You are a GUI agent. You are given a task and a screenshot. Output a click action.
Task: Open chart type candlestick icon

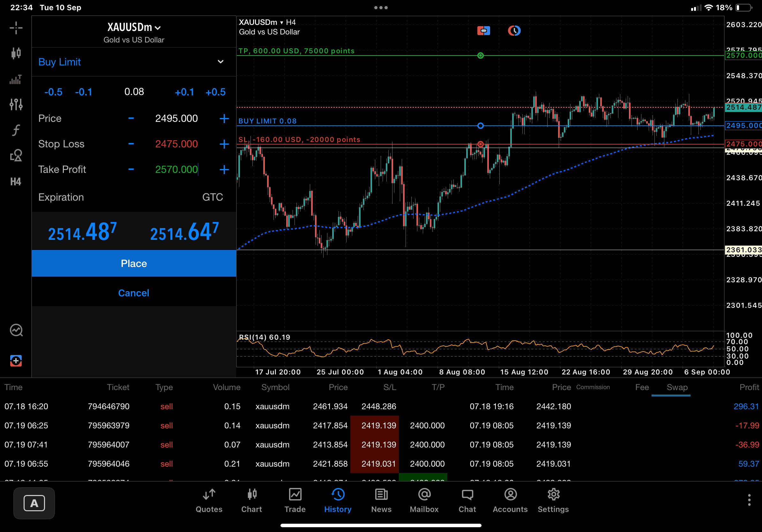coord(16,53)
